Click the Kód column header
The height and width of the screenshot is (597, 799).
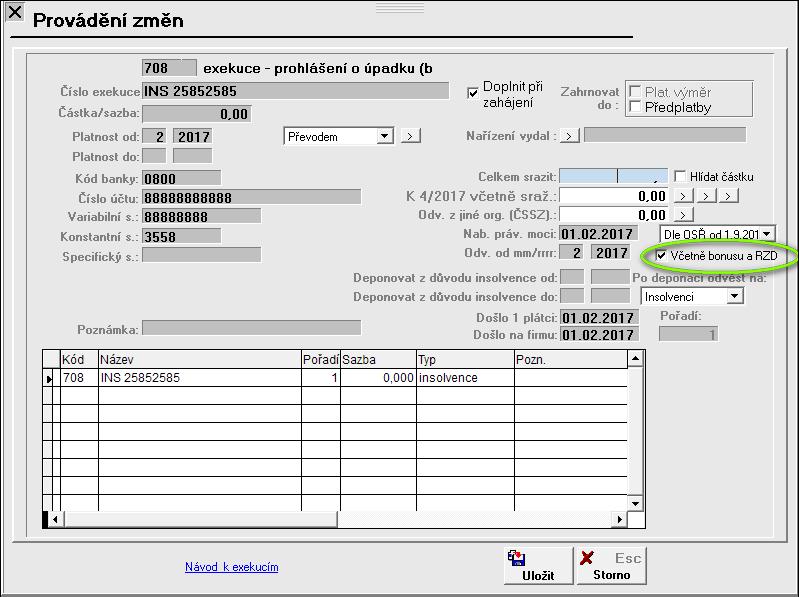coord(79,359)
